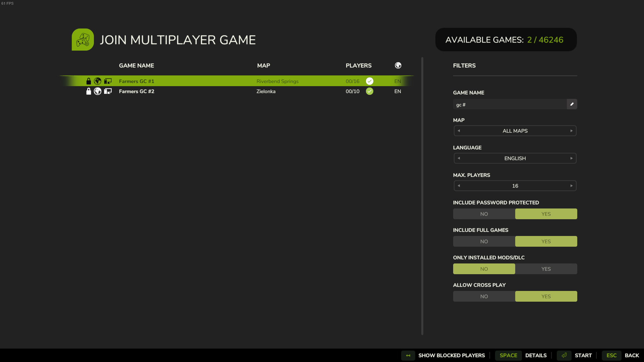Set Only Installed Mods/DLC to Yes
644x362 pixels.
(x=546, y=269)
